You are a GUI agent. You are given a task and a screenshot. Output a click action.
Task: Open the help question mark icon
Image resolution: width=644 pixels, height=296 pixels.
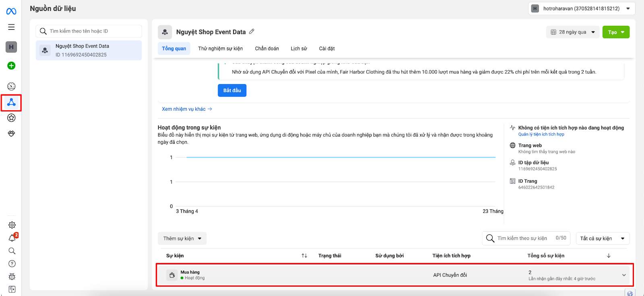pyautogui.click(x=12, y=264)
